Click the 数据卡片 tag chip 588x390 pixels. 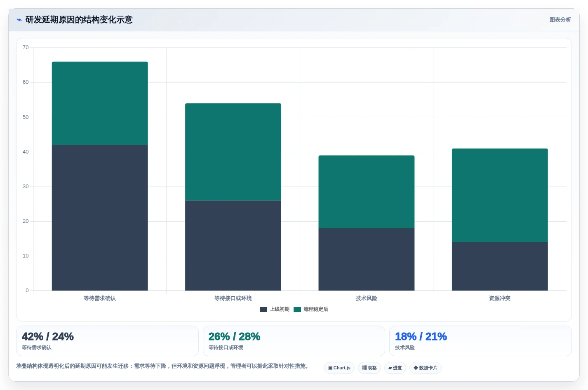426,368
